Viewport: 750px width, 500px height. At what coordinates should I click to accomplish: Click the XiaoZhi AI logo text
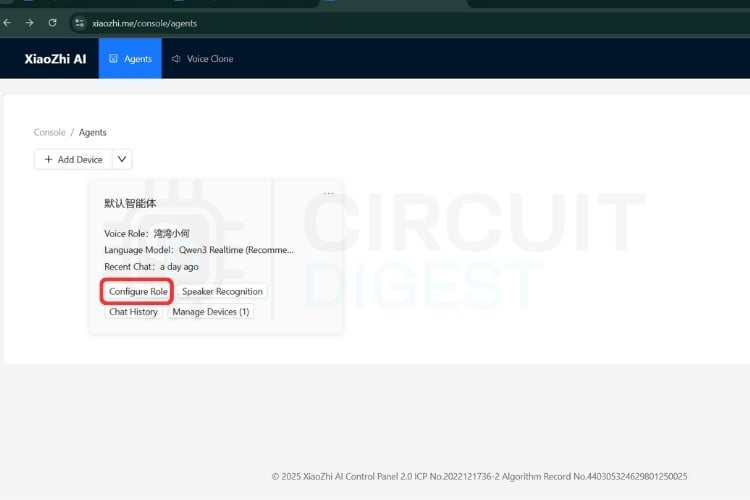55,59
